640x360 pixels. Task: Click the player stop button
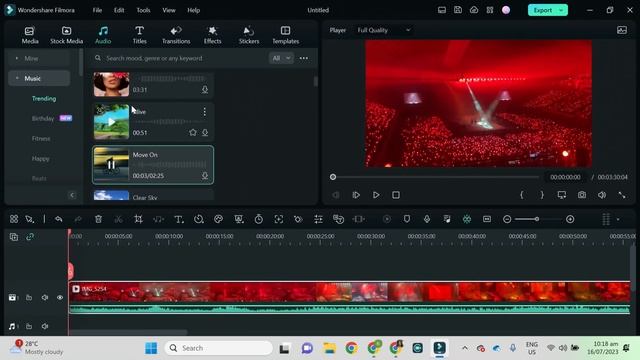[396, 195]
